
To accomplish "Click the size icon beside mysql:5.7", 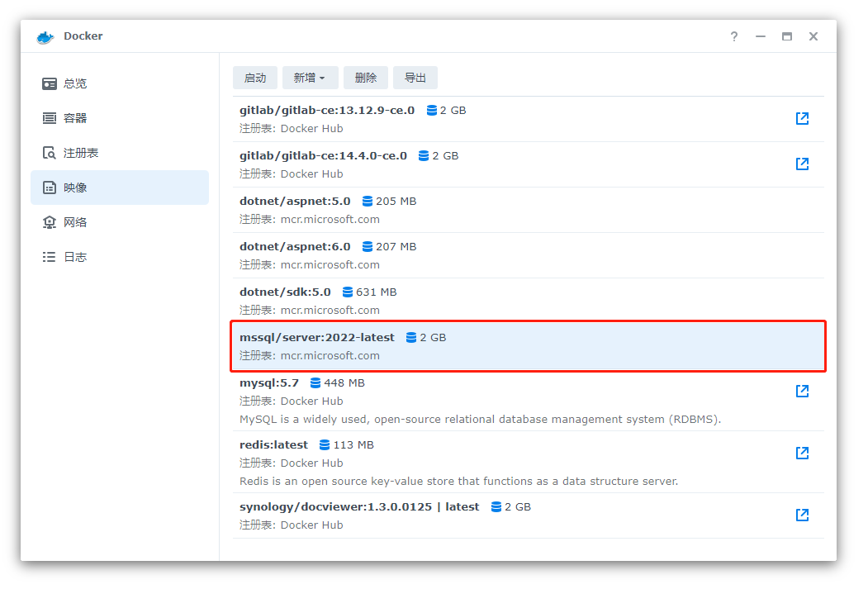I will tap(315, 383).
